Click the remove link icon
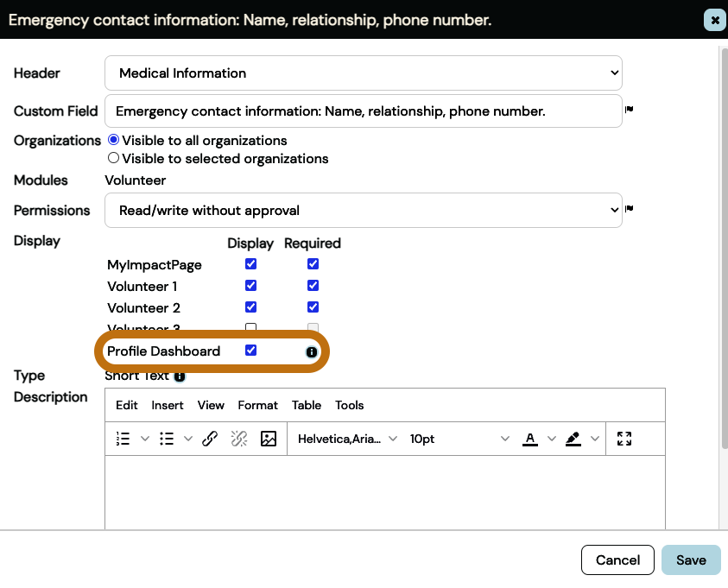Image resolution: width=728 pixels, height=588 pixels. coord(239,439)
